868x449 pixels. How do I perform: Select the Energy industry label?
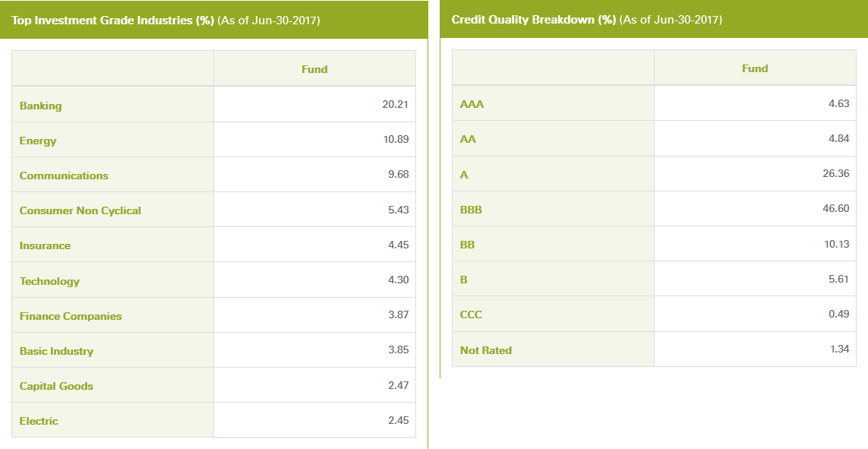[38, 141]
